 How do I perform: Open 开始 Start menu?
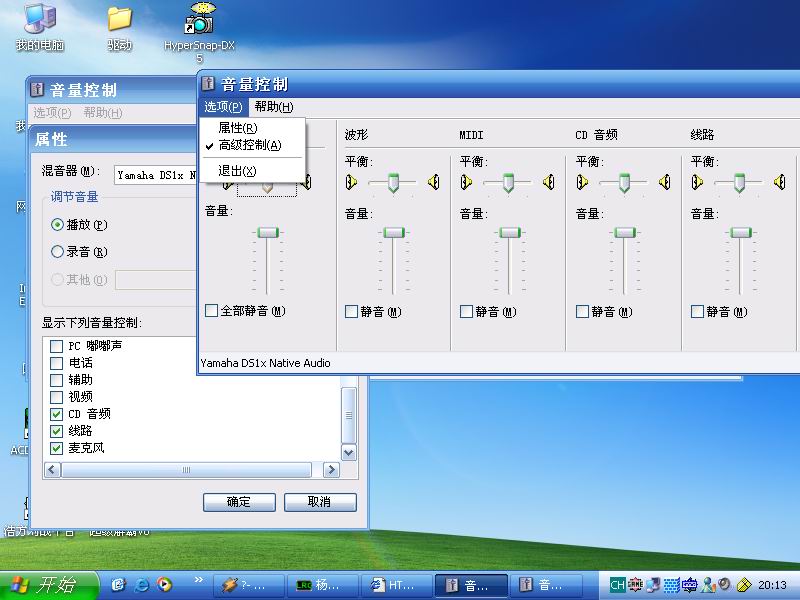[49, 585]
